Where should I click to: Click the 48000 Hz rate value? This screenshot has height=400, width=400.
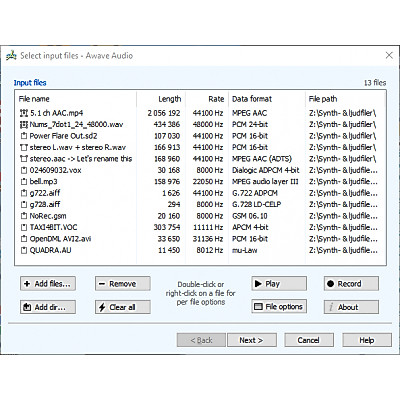(x=208, y=125)
